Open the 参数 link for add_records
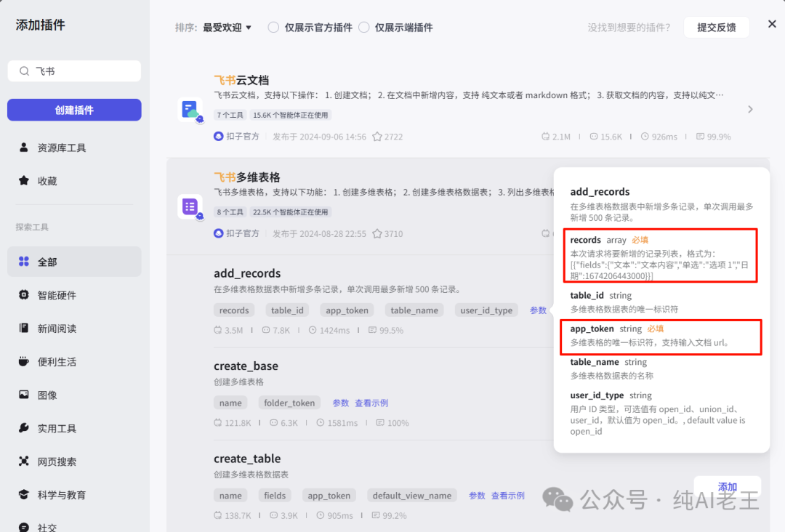 point(538,310)
